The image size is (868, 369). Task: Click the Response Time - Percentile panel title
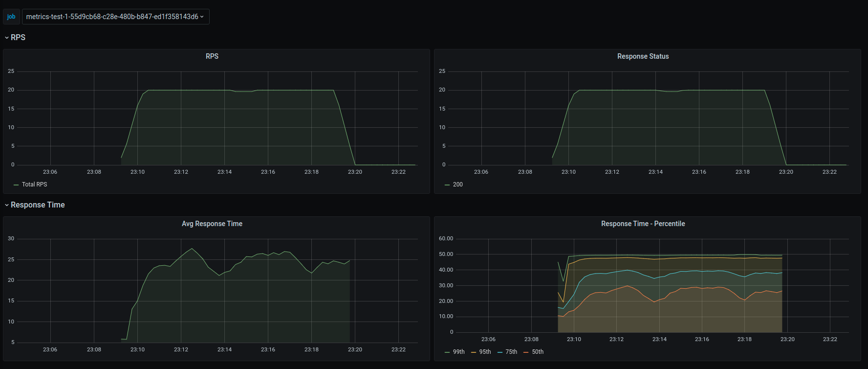(x=643, y=224)
